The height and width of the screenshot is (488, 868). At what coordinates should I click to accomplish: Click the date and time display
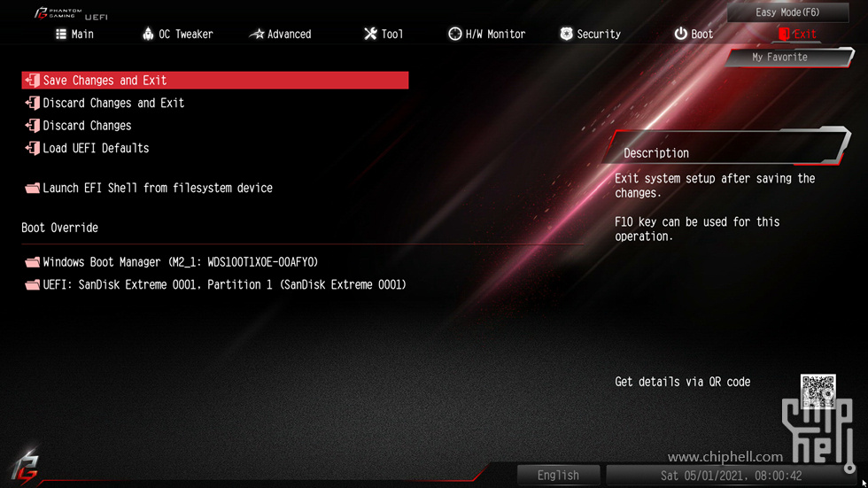coord(731,476)
